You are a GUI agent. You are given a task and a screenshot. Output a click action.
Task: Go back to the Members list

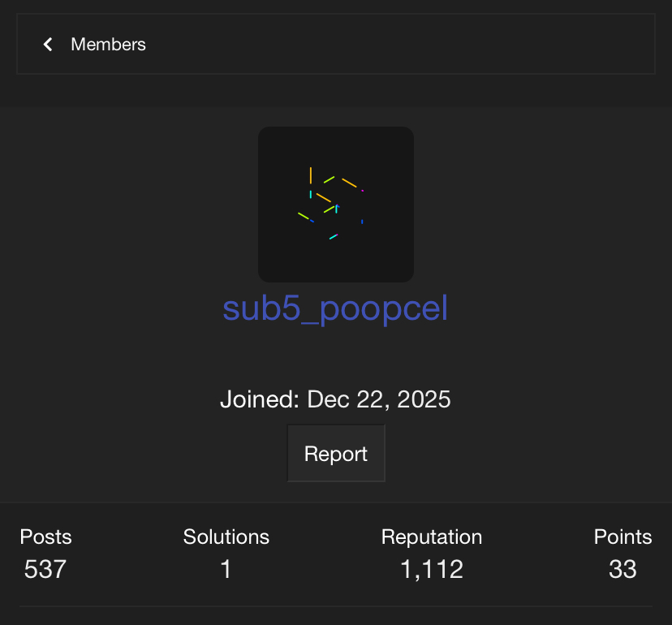tap(108, 45)
